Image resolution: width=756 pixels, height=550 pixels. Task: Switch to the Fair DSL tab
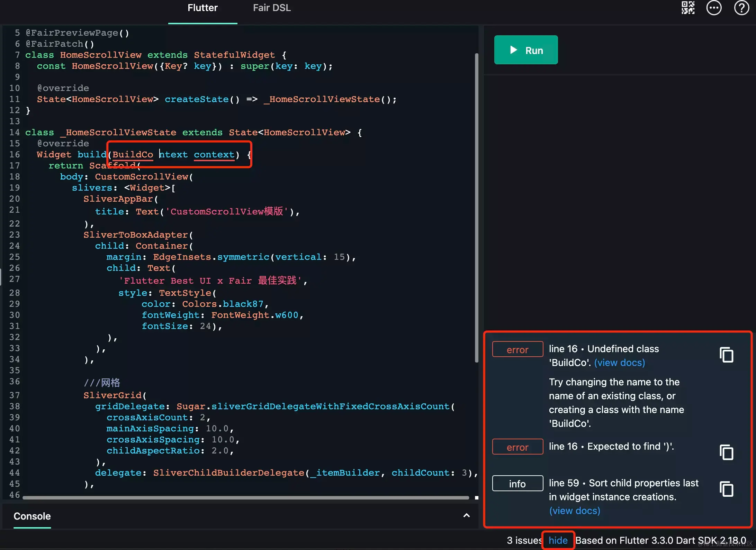272,8
